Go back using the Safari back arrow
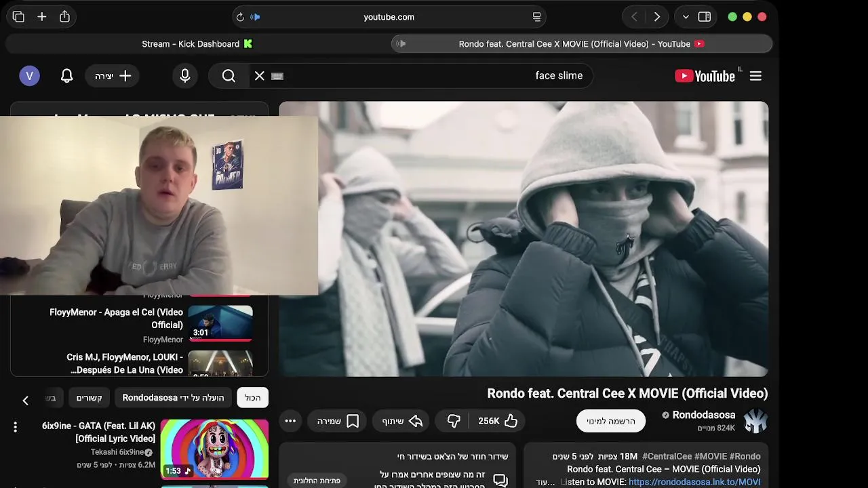This screenshot has height=488, width=868. click(634, 17)
